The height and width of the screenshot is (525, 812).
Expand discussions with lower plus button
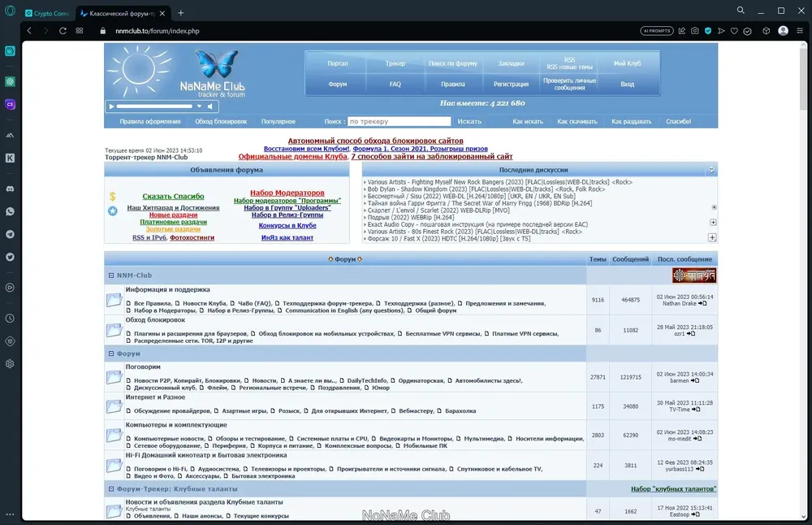pos(713,237)
